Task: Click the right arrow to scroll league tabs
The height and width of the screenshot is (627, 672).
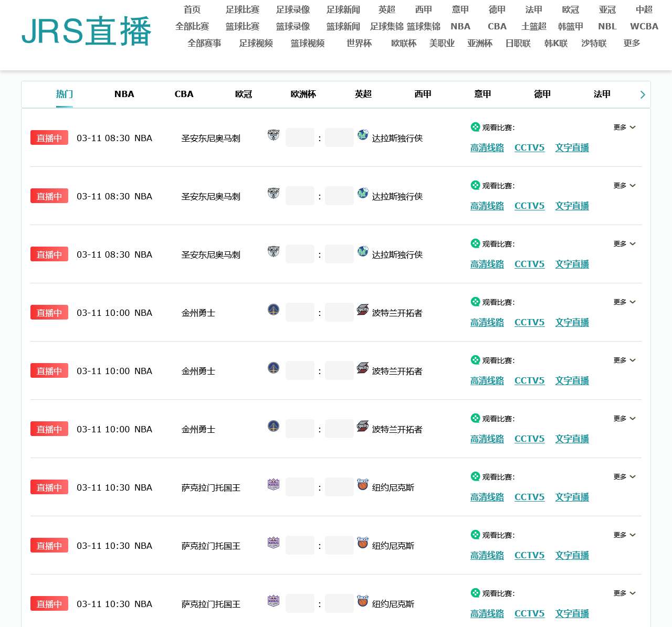Action: pyautogui.click(x=642, y=94)
